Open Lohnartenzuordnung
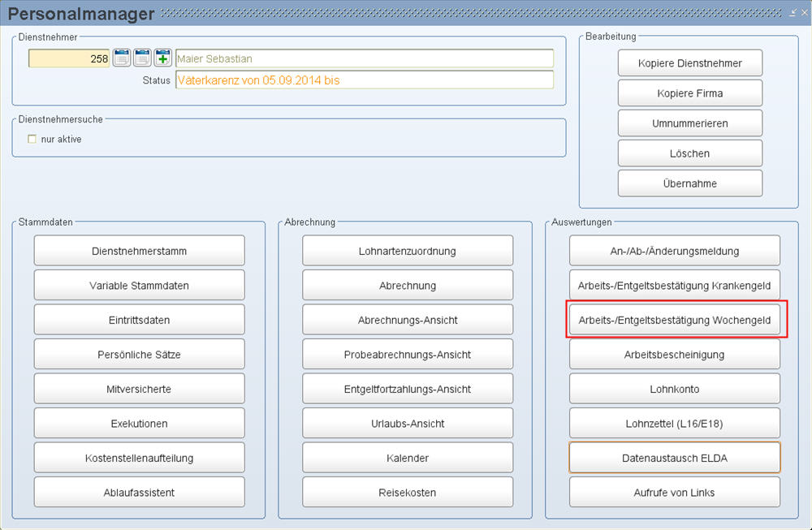This screenshot has width=812, height=530. pyautogui.click(x=408, y=251)
